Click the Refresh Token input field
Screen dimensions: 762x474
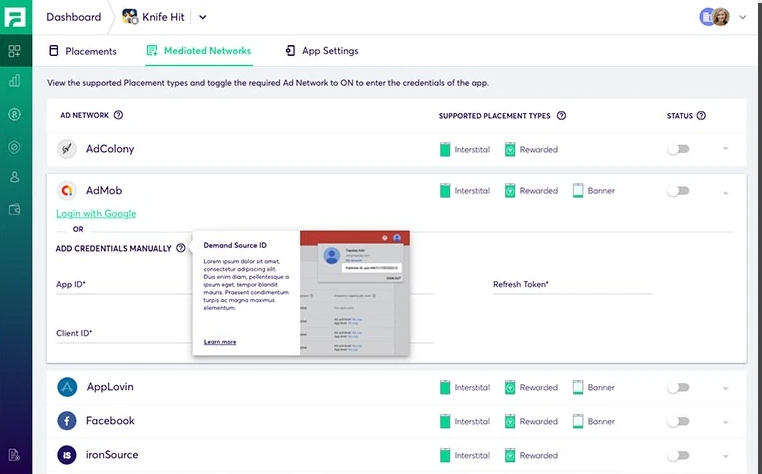coord(572,285)
